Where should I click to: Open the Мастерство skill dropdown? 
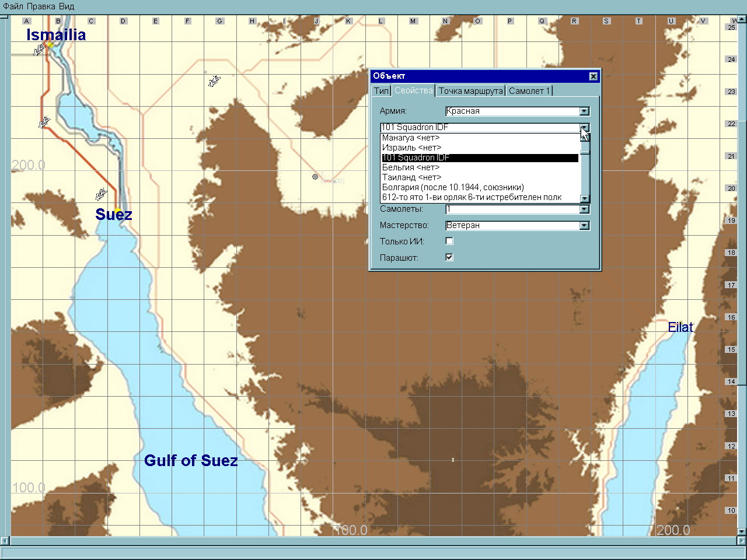pos(585,226)
